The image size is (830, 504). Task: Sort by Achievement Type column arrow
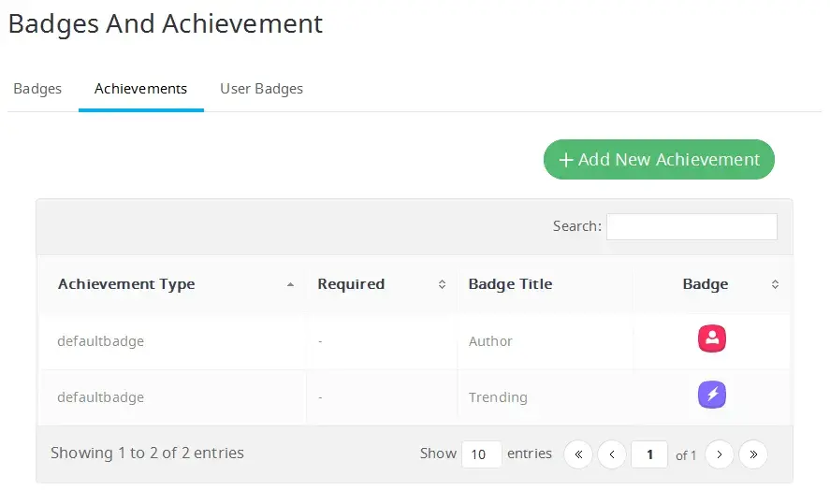click(x=290, y=284)
